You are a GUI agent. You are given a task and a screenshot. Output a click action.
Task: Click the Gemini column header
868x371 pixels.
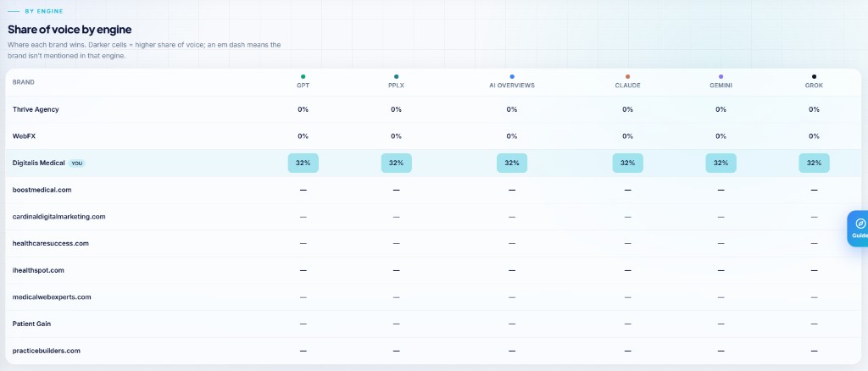[x=721, y=86]
